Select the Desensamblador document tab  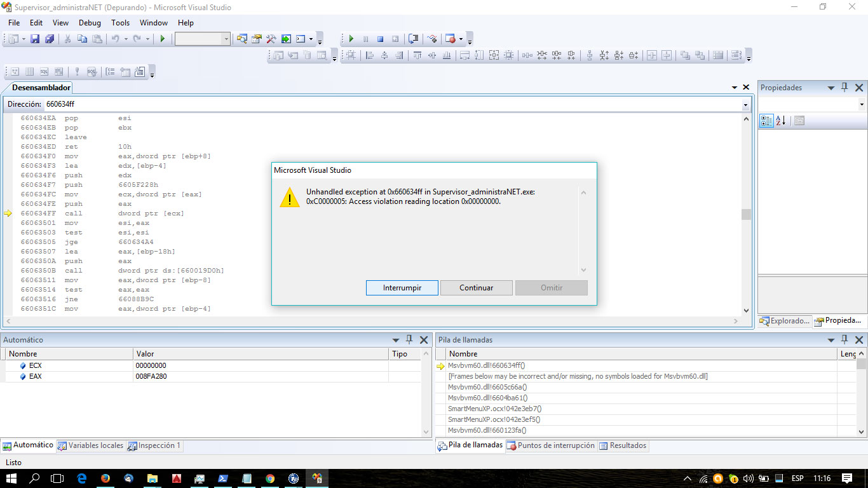pyautogui.click(x=41, y=88)
